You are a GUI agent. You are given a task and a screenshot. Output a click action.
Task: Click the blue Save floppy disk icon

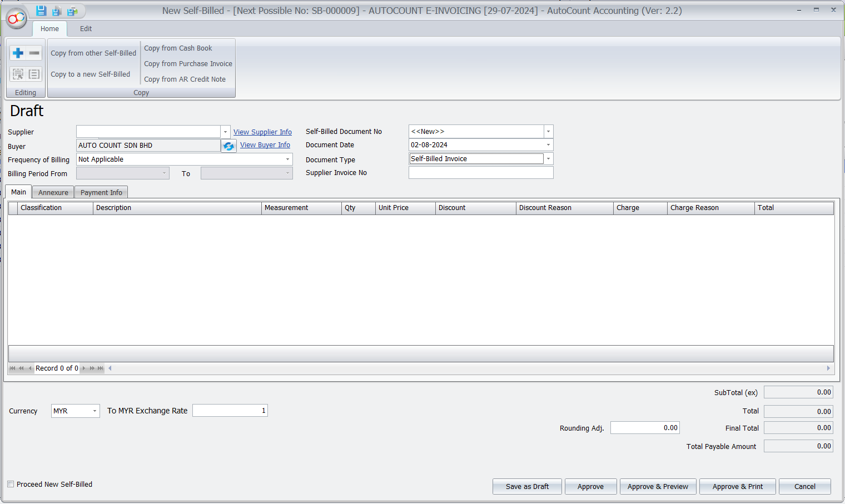point(41,11)
